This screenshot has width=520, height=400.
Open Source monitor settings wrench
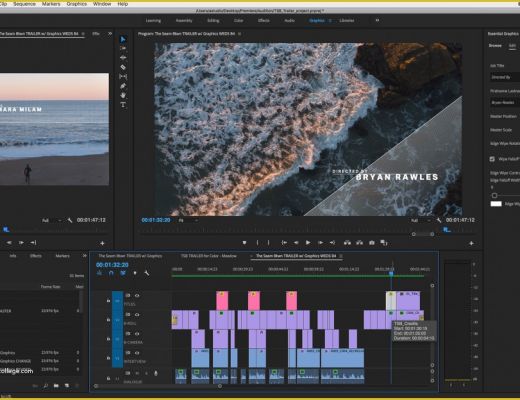coord(70,220)
